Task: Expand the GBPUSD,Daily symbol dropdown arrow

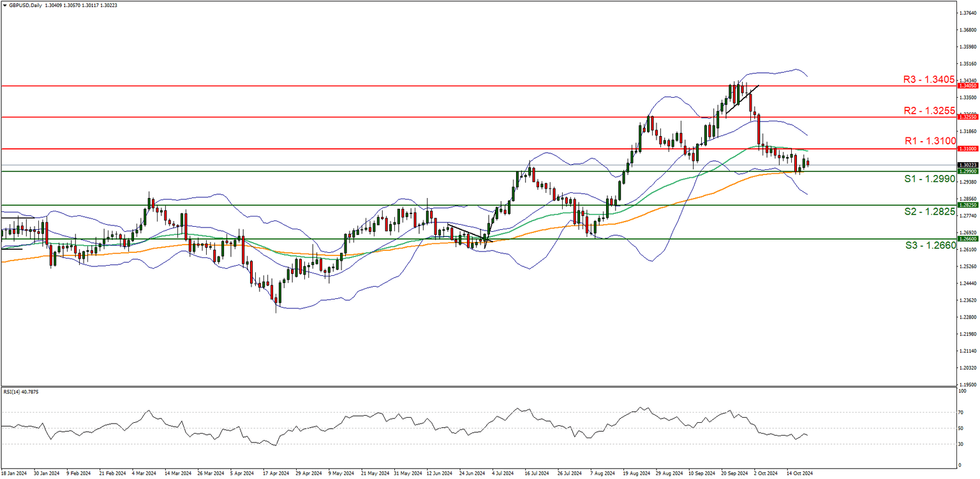Action: click(x=5, y=4)
